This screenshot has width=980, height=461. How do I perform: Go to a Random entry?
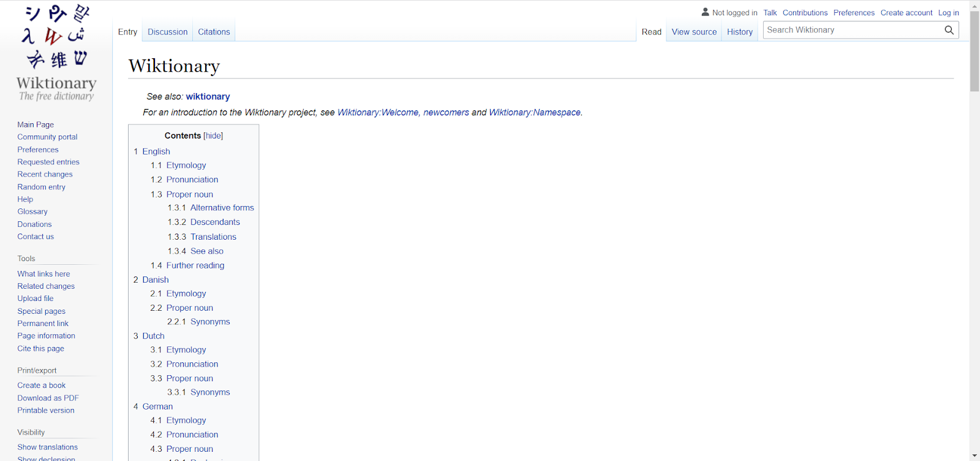[41, 187]
